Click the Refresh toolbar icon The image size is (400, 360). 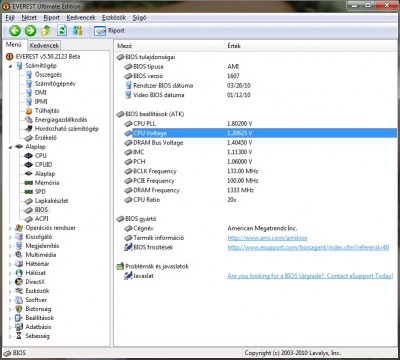tap(62, 31)
